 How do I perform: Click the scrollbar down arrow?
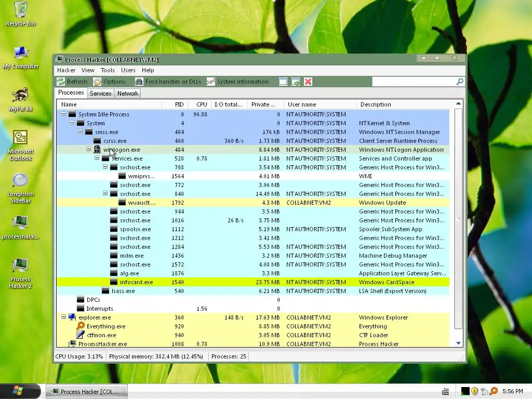point(458,343)
